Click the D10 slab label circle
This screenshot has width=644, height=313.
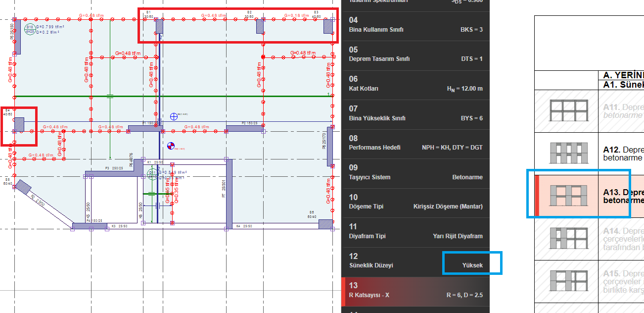30,29
